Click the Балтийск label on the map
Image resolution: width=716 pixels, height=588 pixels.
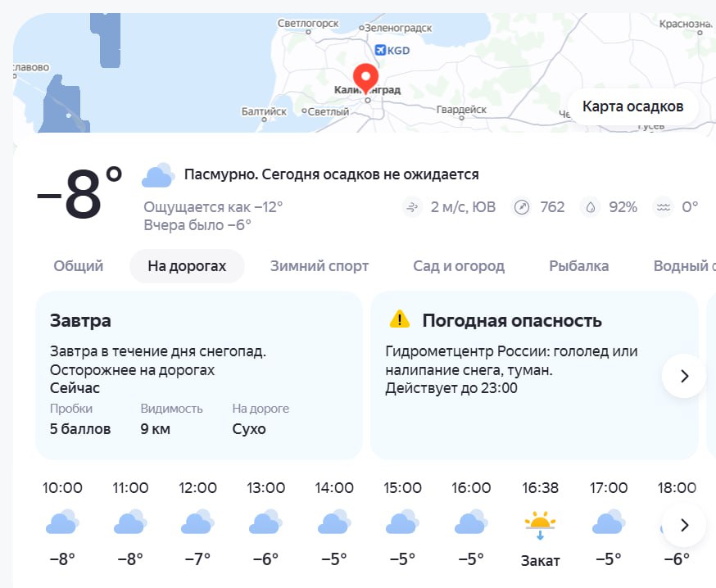[262, 109]
